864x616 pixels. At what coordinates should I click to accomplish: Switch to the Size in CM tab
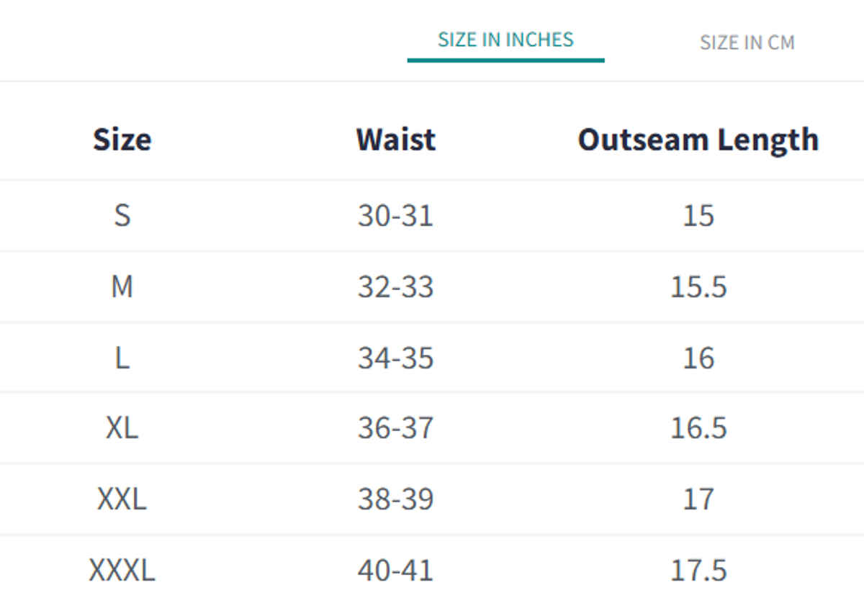point(747,42)
